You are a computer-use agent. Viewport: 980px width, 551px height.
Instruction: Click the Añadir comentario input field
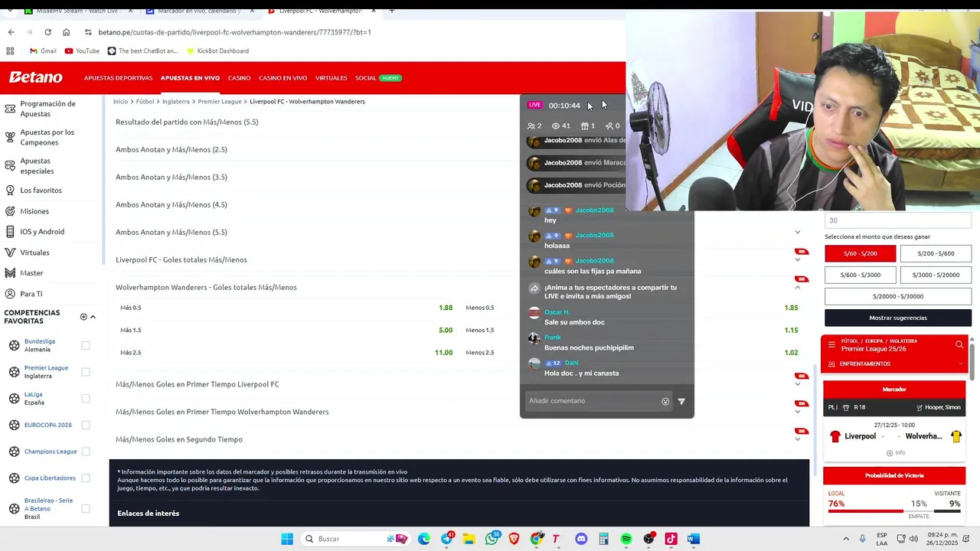[x=593, y=401]
